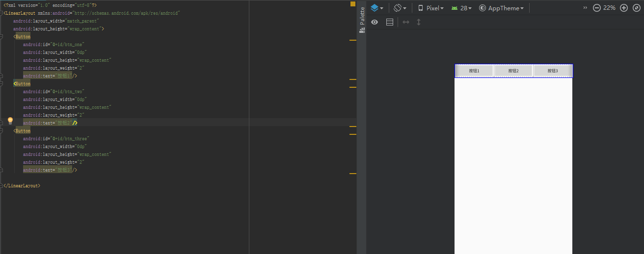Open the design surface layers dropdown
The width and height of the screenshot is (644, 254).
click(377, 8)
